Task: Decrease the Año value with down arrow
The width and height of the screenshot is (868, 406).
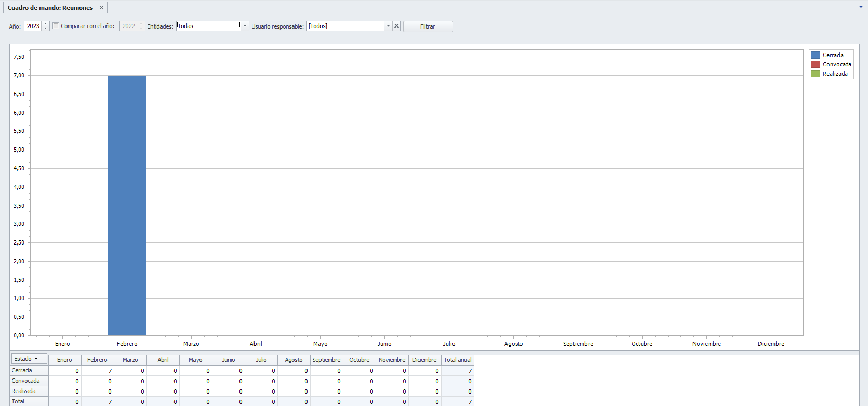Action: 46,29
